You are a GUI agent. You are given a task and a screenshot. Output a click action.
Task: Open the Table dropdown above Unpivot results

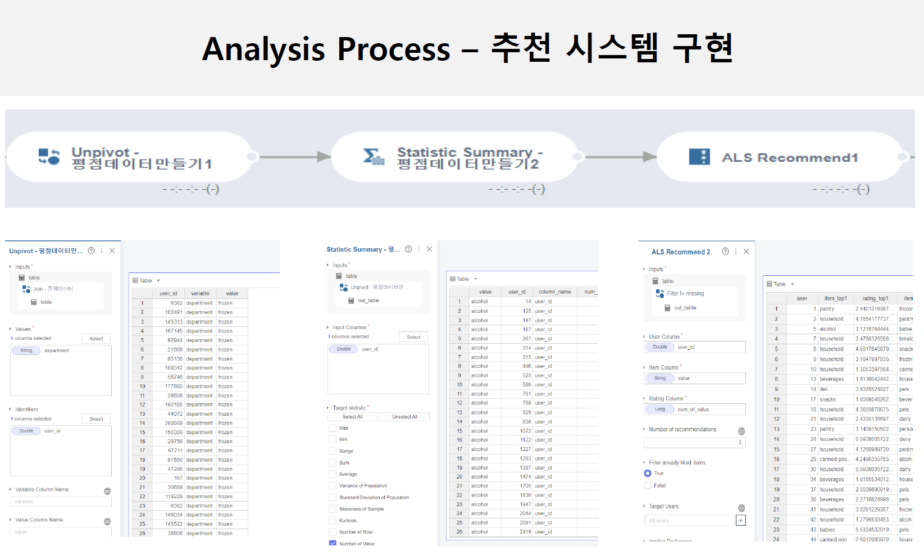[158, 280]
